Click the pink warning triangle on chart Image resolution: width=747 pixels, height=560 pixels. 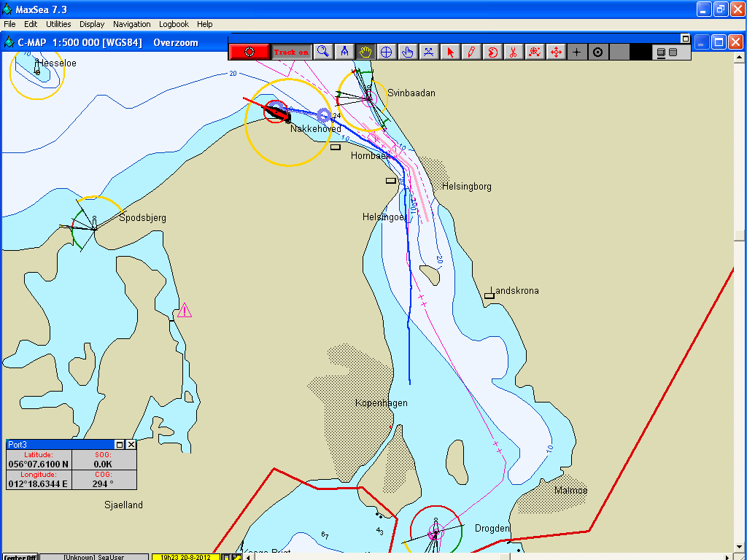point(185,311)
